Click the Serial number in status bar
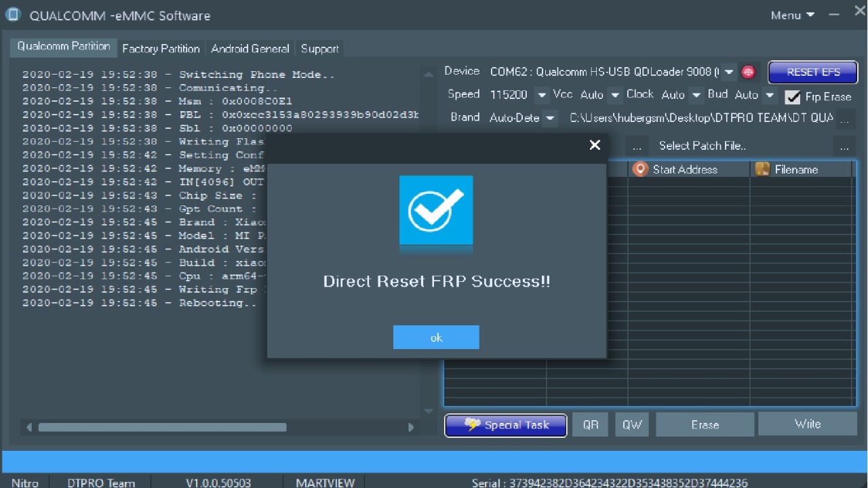This screenshot has width=868, height=488. point(610,483)
